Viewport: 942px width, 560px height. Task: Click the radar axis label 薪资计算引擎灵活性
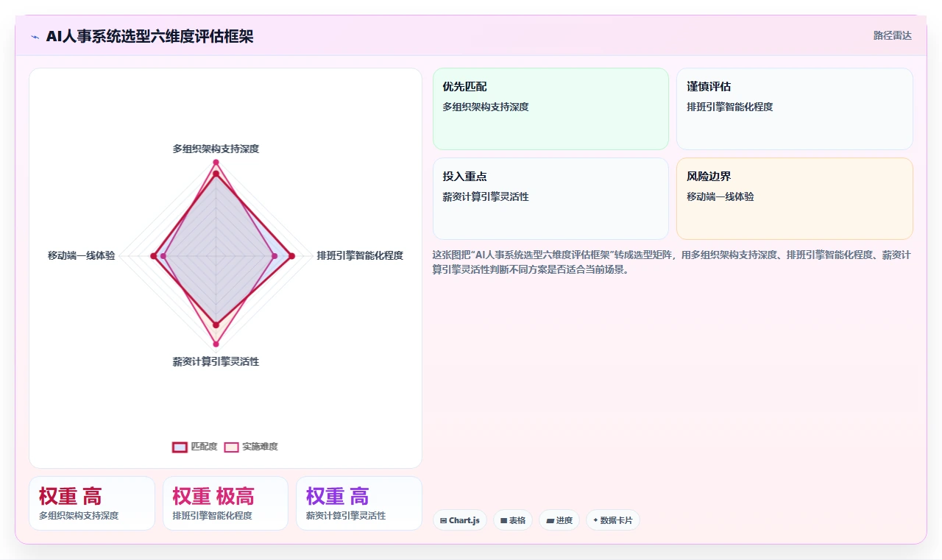click(x=216, y=361)
